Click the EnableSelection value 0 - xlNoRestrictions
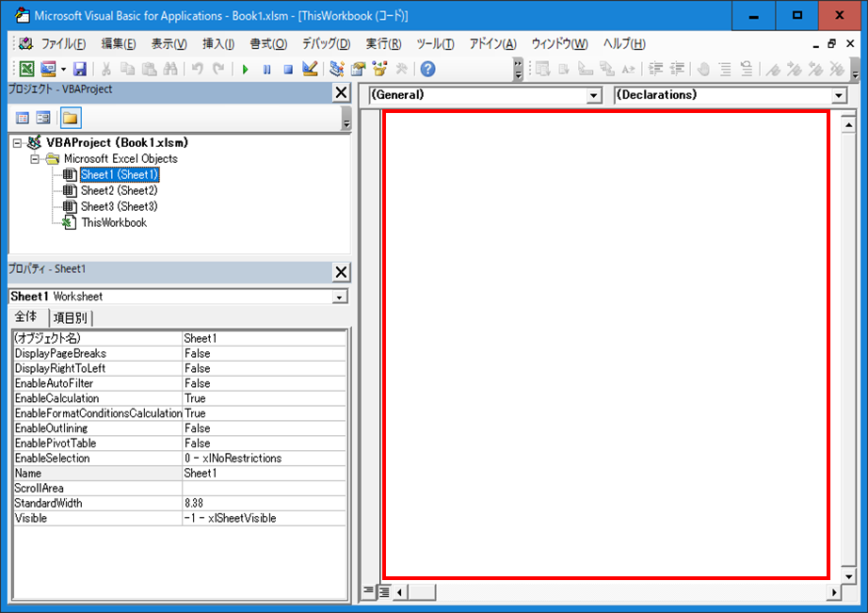 click(x=264, y=458)
